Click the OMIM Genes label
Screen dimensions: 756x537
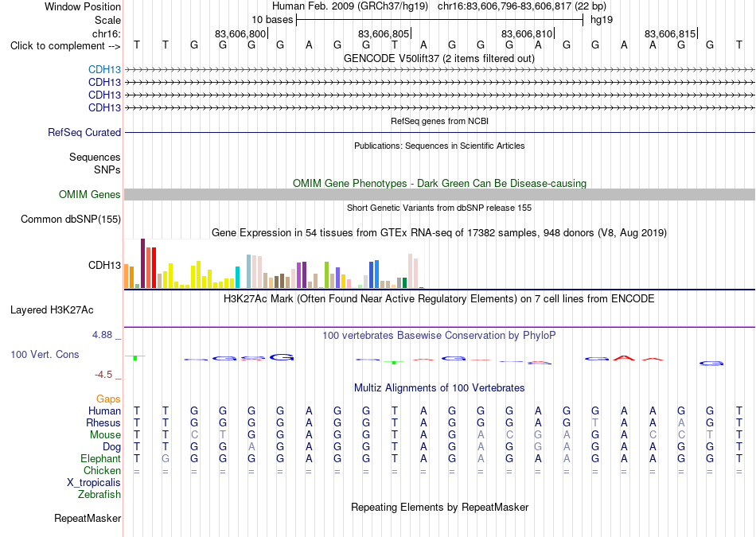(x=89, y=194)
